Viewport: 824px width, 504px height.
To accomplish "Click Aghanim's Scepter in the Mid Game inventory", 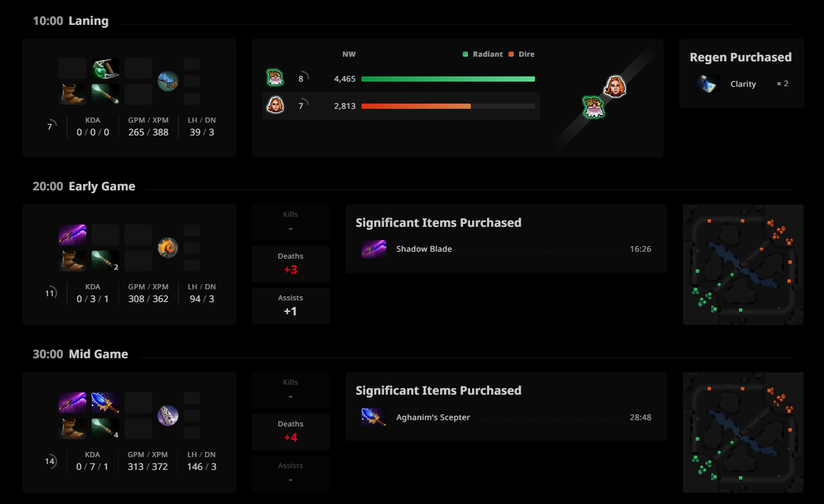I will 105,403.
